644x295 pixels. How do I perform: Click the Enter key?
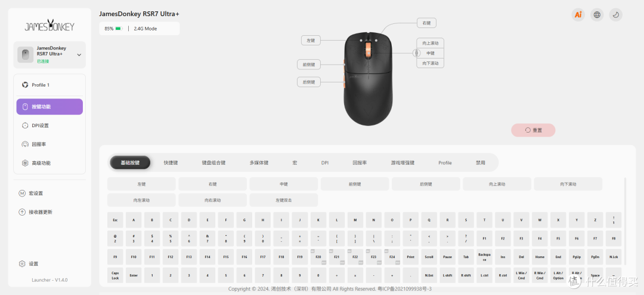click(134, 275)
